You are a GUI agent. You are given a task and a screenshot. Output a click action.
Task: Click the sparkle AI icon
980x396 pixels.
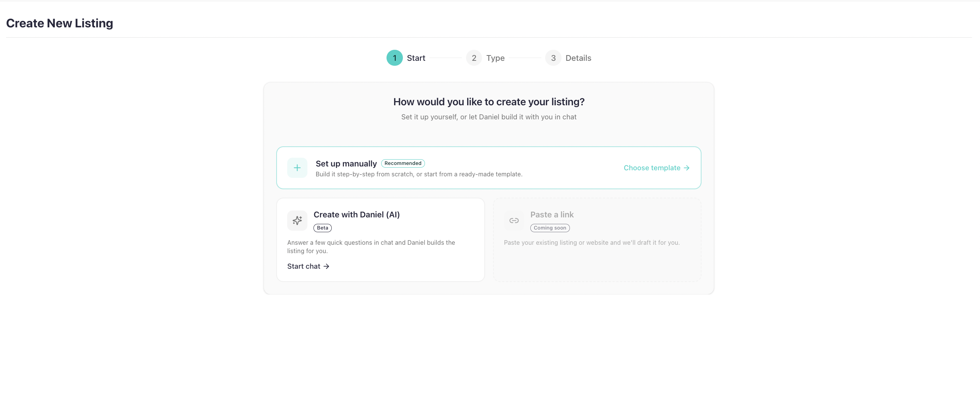coord(297,220)
